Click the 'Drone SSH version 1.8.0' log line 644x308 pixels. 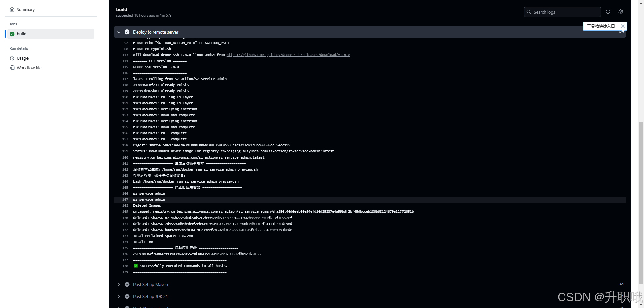[156, 67]
